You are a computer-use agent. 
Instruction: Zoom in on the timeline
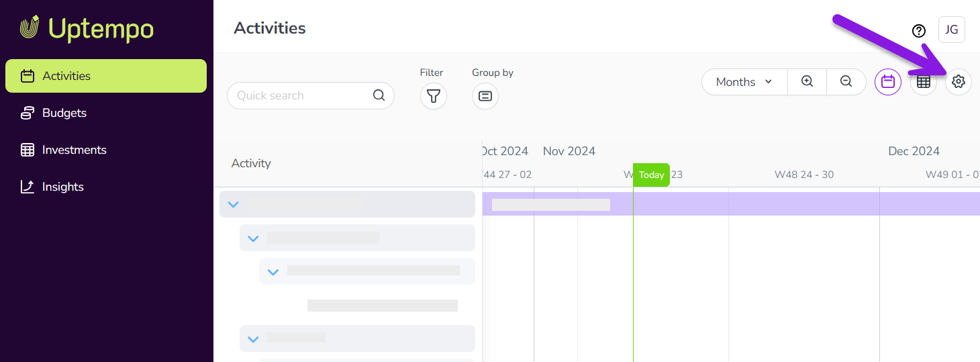[807, 82]
